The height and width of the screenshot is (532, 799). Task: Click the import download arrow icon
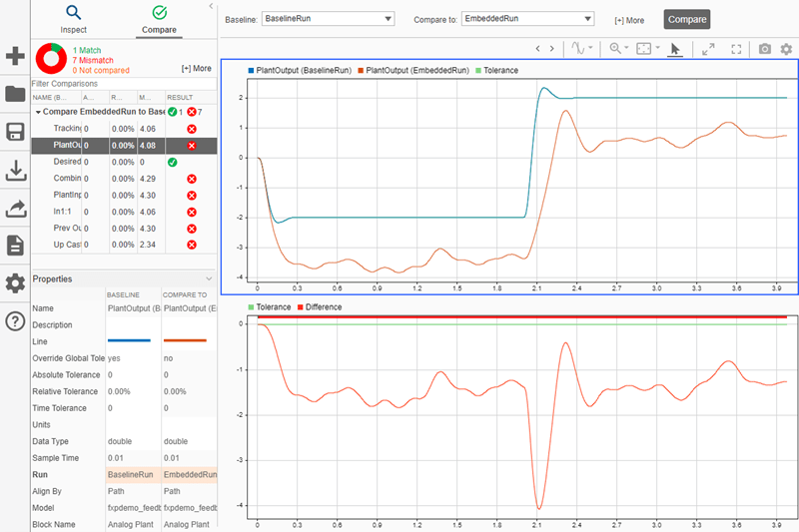[15, 171]
